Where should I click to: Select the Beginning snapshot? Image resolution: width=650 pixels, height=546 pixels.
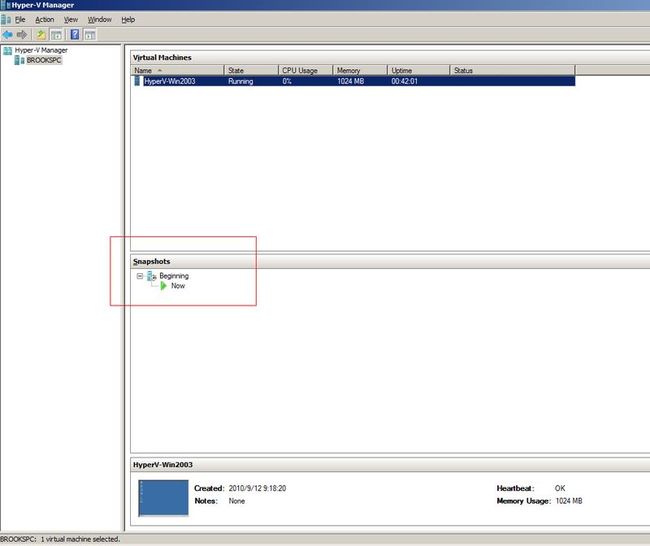(x=174, y=276)
